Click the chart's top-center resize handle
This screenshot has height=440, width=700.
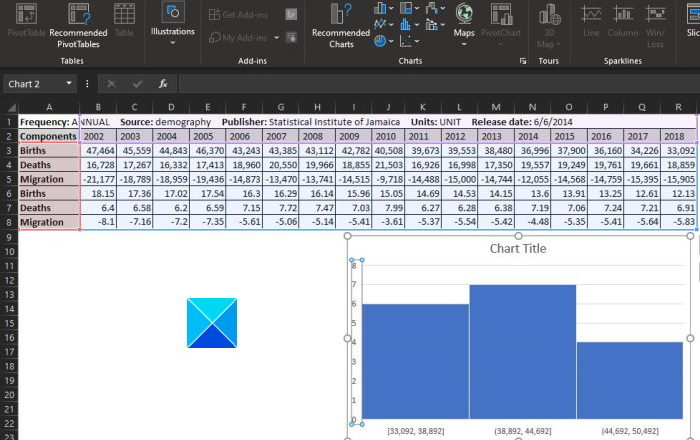pyautogui.click(x=518, y=236)
